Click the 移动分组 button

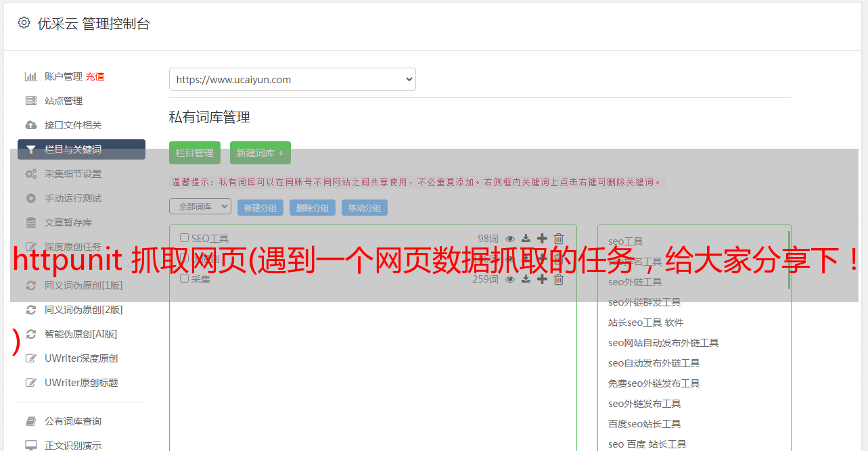tap(365, 208)
